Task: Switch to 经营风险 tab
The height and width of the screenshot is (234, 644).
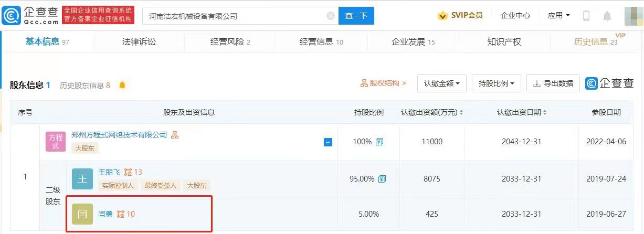Action: pyautogui.click(x=230, y=42)
